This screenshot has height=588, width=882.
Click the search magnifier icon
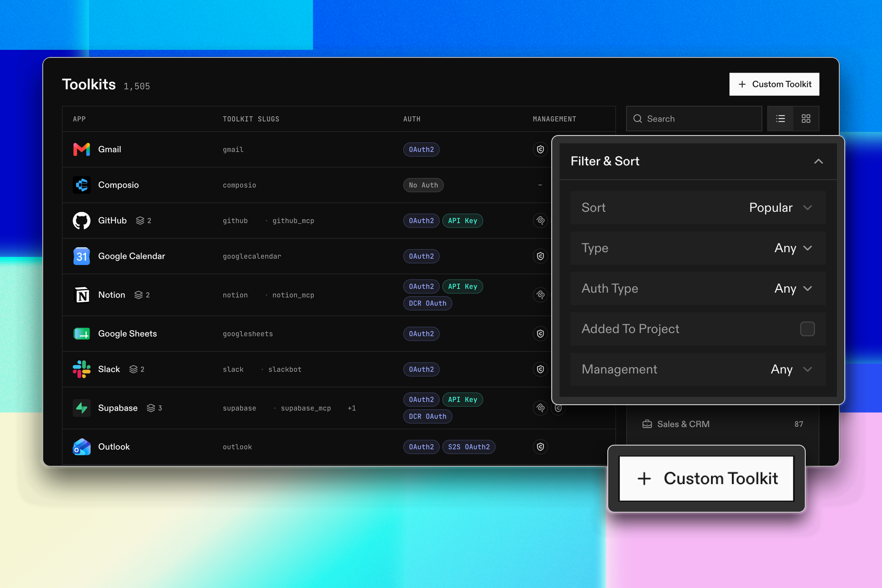(638, 119)
